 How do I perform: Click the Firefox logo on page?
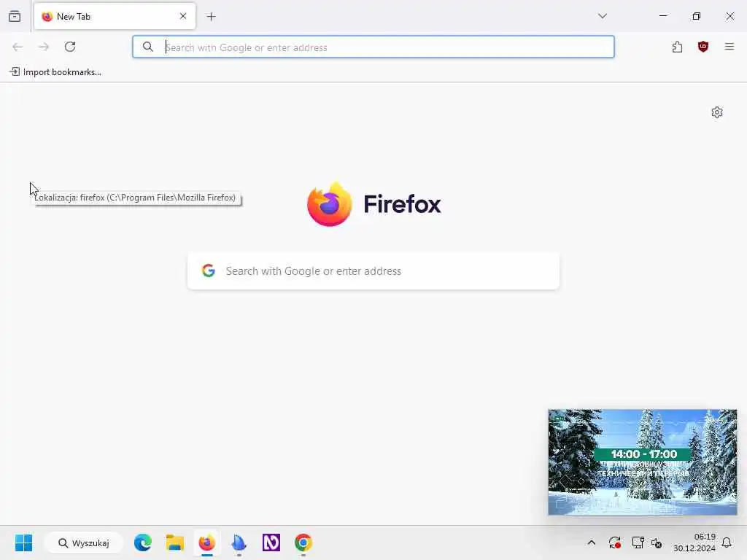point(374,204)
